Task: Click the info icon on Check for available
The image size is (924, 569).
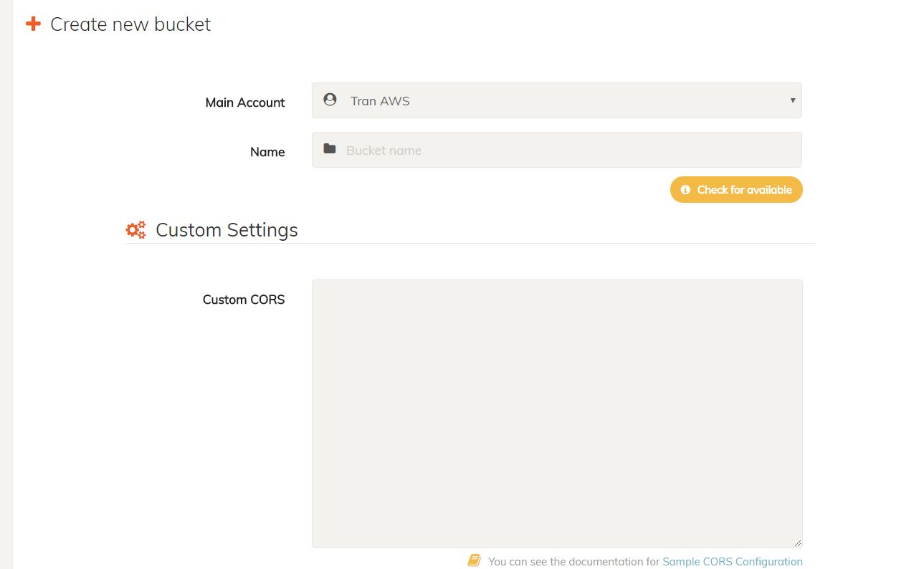Action: point(685,190)
